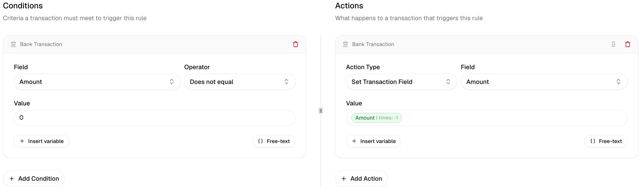Add a new condition
644x193 pixels.
(34, 178)
